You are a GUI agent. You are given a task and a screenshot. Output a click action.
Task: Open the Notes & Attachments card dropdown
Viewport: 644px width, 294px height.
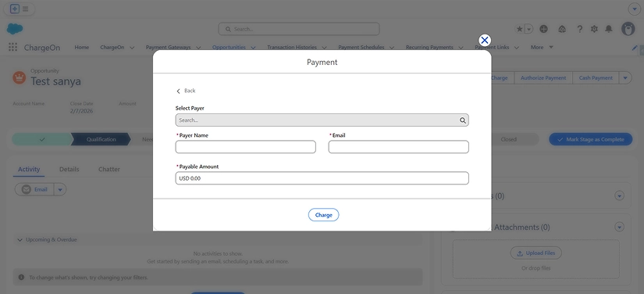pyautogui.click(x=619, y=227)
